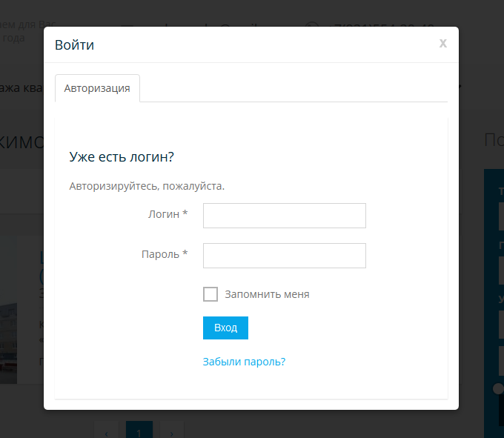The image size is (504, 438).
Task: Click the round slider handle at right edge
Action: [499, 388]
